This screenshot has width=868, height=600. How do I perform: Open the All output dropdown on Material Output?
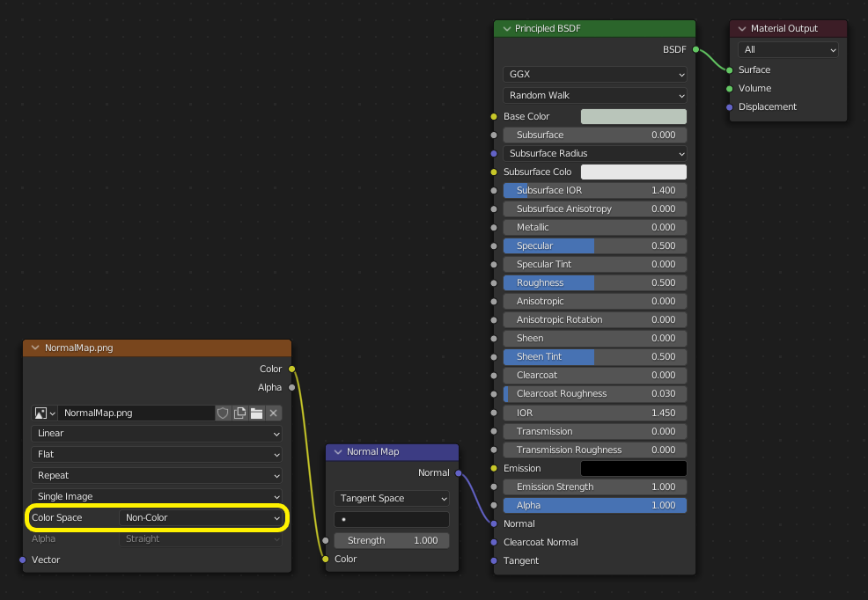point(787,49)
